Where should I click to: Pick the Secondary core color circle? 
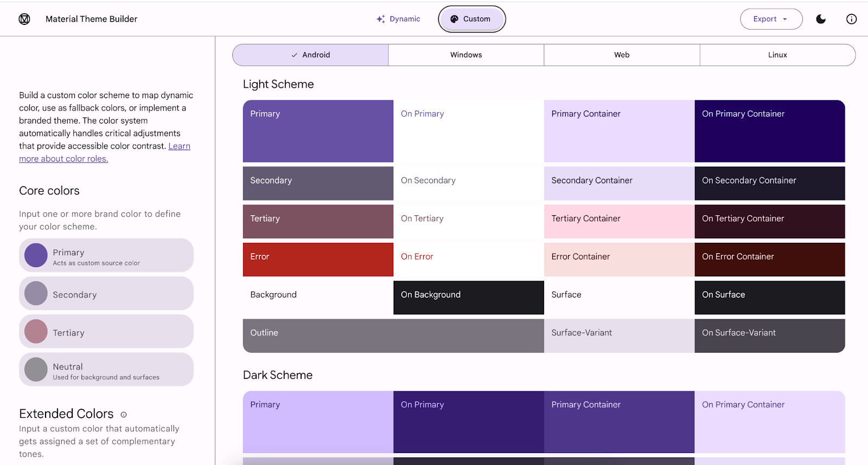(x=36, y=293)
